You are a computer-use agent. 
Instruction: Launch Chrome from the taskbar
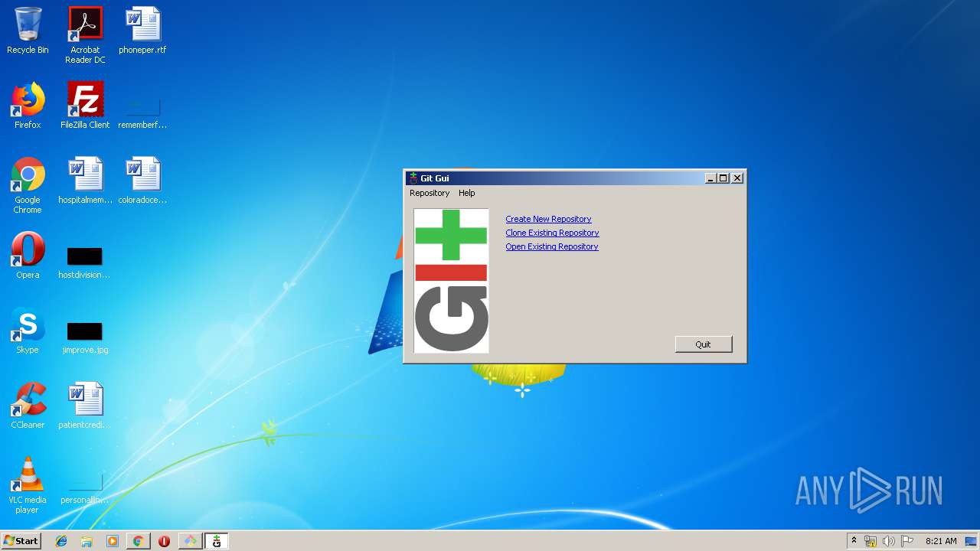coord(138,541)
